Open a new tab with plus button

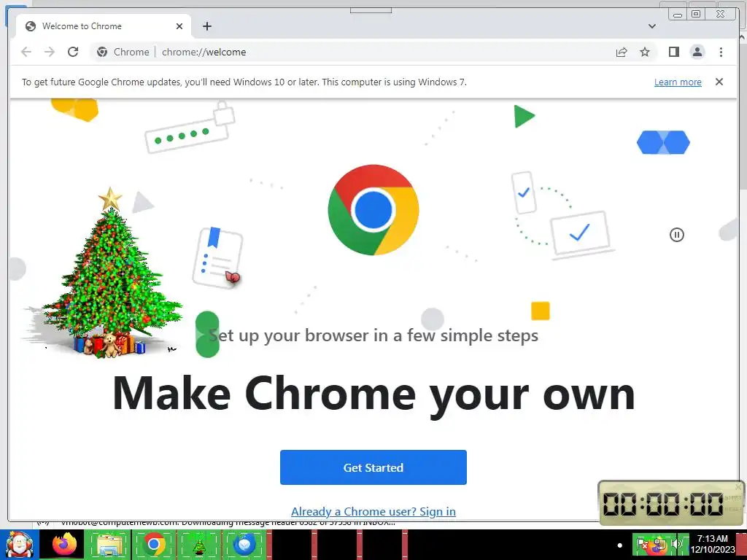click(x=206, y=26)
